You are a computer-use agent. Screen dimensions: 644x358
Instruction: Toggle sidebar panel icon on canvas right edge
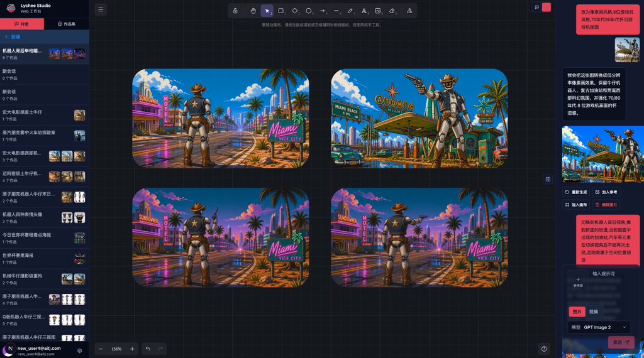tap(548, 179)
